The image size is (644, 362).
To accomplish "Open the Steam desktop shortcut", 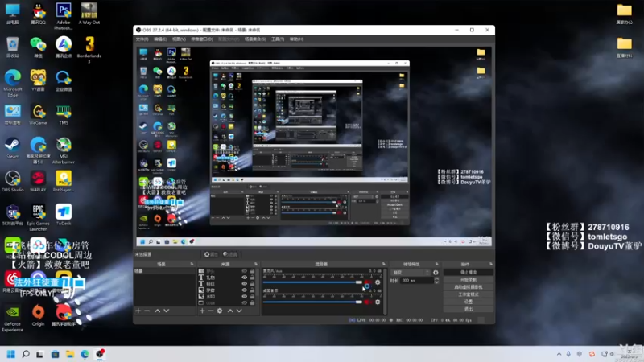I will pyautogui.click(x=12, y=149).
